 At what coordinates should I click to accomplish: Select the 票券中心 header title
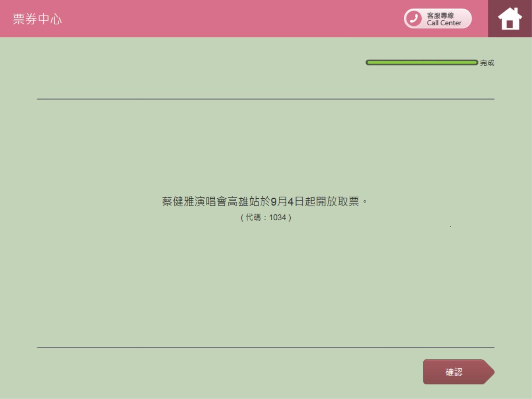37,19
